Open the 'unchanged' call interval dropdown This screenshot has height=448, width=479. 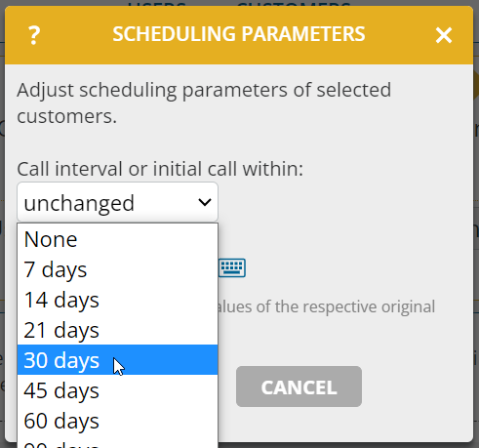click(x=117, y=202)
